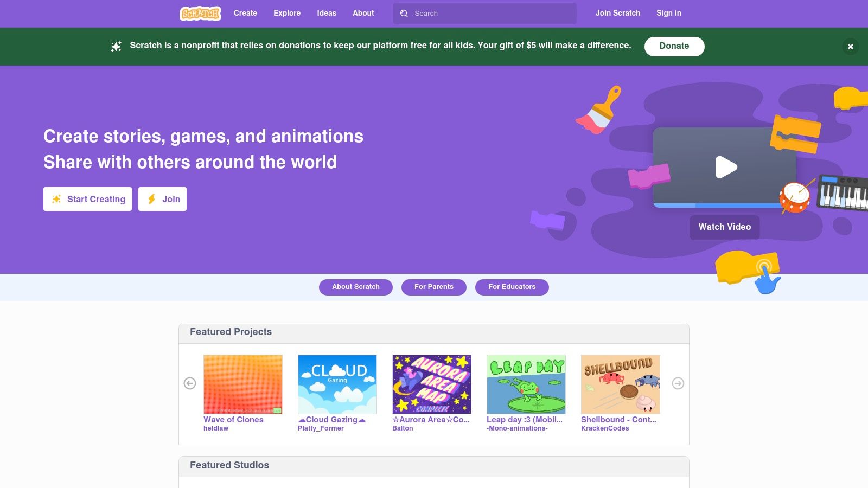Click the Featured Studios heading
Screen dimensions: 868x488
pos(229,465)
